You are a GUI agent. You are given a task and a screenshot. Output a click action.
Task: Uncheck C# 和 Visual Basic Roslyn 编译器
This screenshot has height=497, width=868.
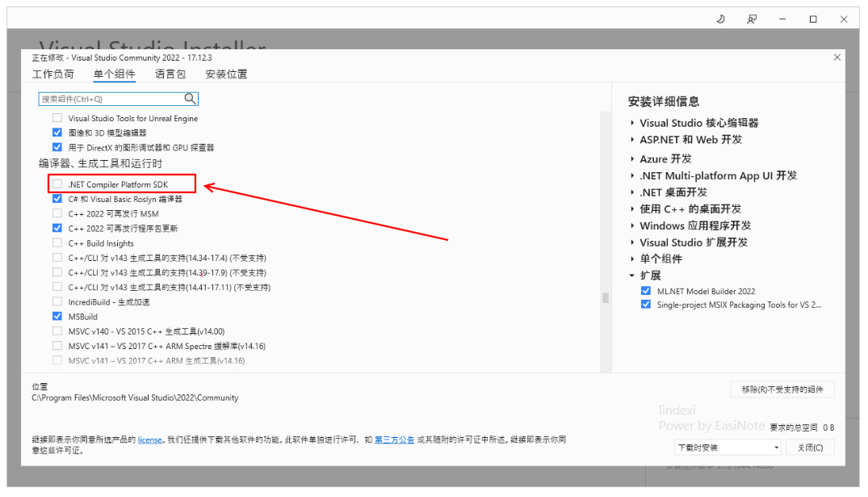pyautogui.click(x=57, y=198)
